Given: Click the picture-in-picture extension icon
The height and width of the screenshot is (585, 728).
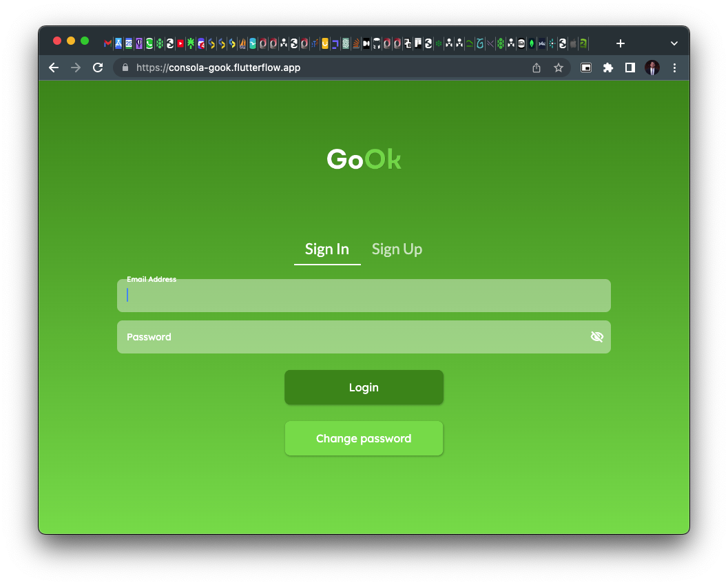Looking at the screenshot, I should coord(585,68).
